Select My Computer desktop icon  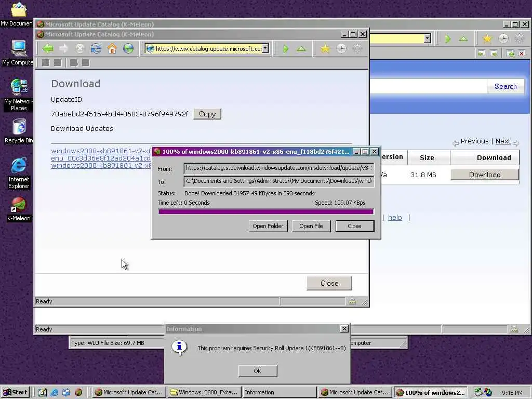click(18, 53)
